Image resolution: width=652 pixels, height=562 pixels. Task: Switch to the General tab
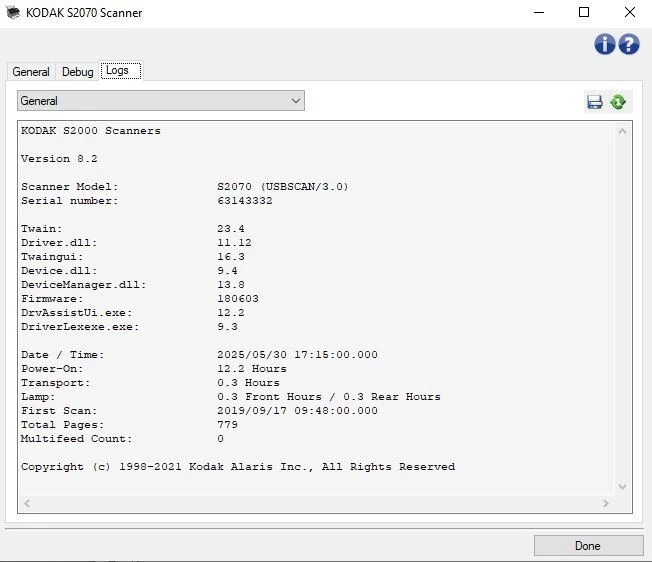31,72
